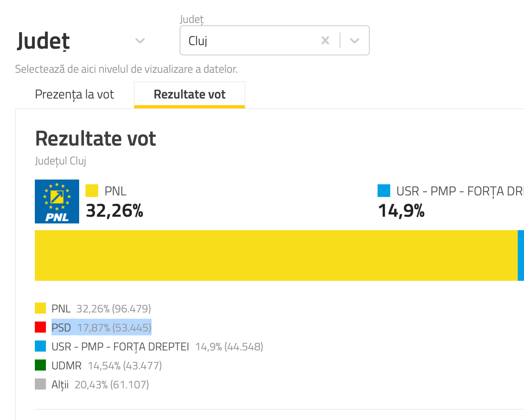Click inside the Cluj county input field
Image resolution: width=524 pixels, height=420 pixels.
(x=237, y=40)
